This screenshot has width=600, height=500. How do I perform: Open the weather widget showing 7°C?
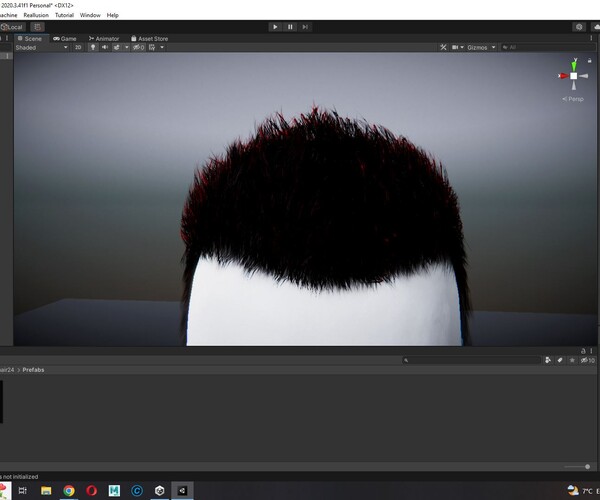[x=583, y=490]
